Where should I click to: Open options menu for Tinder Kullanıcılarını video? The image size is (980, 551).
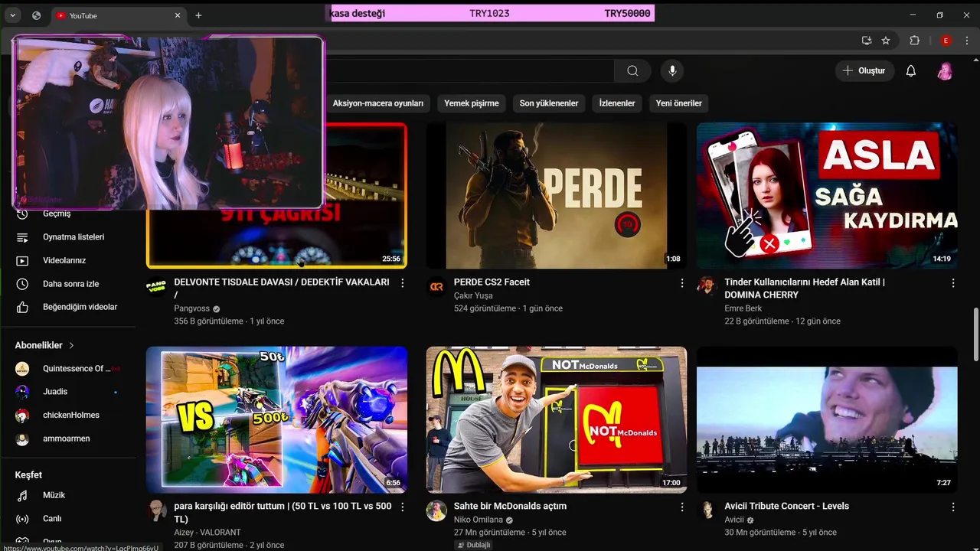click(x=953, y=283)
